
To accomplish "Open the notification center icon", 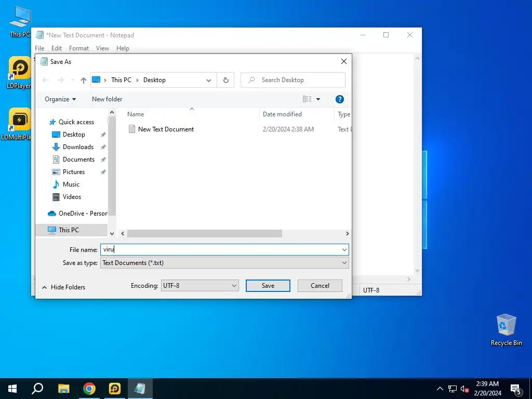I will [516, 389].
